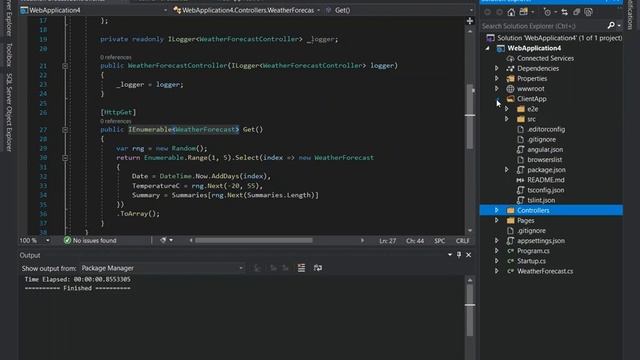Open the SQL Server Object Explorer side tab

tap(9, 112)
